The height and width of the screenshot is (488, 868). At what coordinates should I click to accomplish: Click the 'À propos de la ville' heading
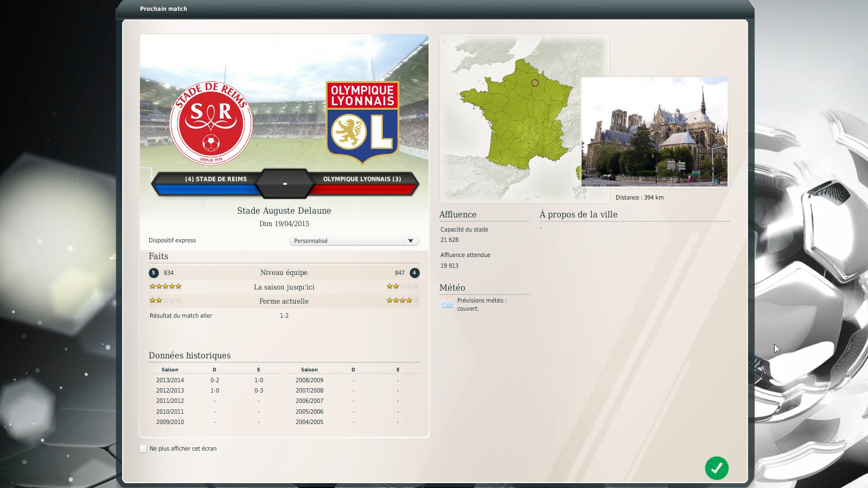578,215
